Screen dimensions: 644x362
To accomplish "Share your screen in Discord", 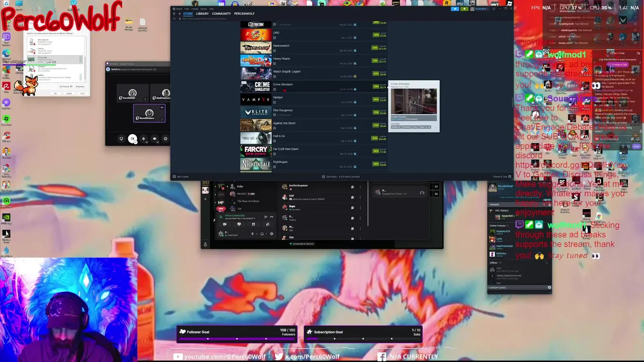I will point(239,224).
